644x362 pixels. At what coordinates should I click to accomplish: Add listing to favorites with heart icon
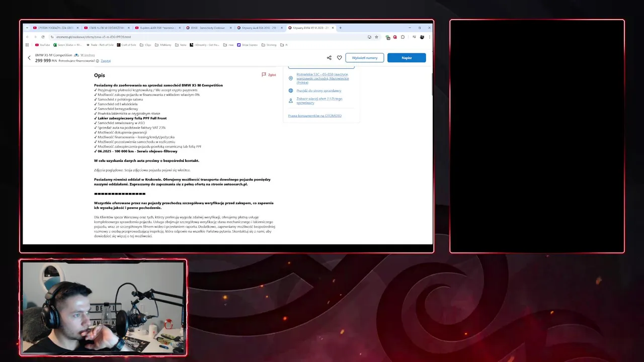(339, 58)
